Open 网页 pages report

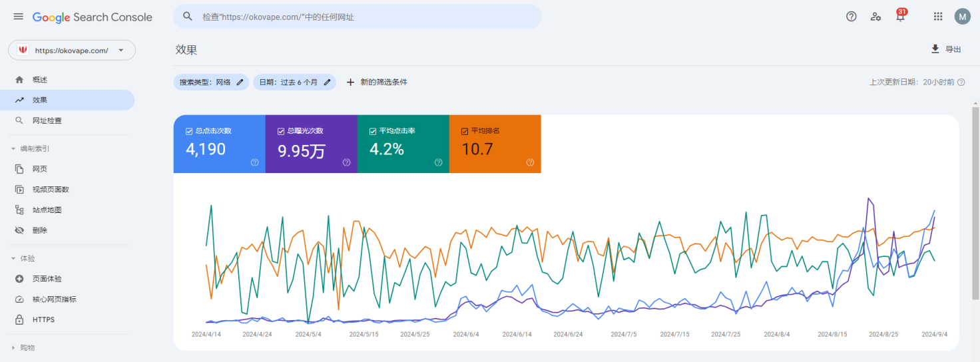tap(67, 169)
